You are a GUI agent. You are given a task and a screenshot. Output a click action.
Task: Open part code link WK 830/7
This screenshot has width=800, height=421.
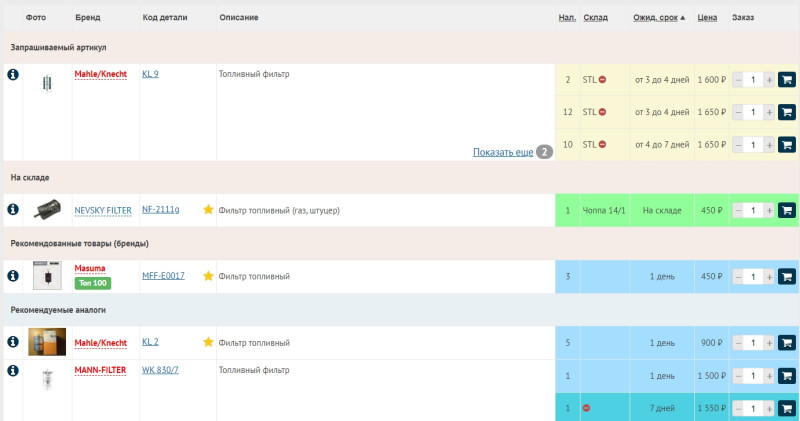tap(160, 371)
